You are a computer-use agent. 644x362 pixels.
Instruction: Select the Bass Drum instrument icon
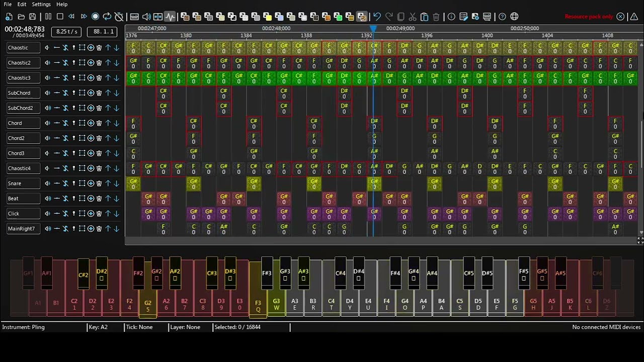point(208,17)
